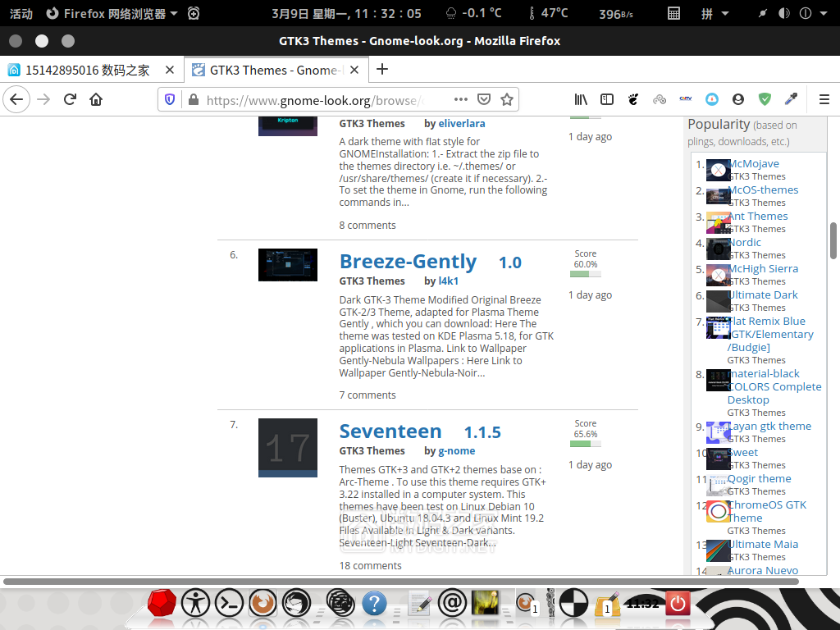Open the 活动 activities overview
The image size is (840, 630).
[21, 13]
